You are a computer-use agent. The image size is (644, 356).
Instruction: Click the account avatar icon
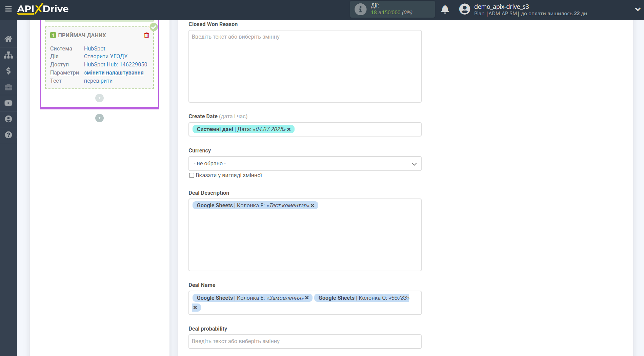point(464,9)
